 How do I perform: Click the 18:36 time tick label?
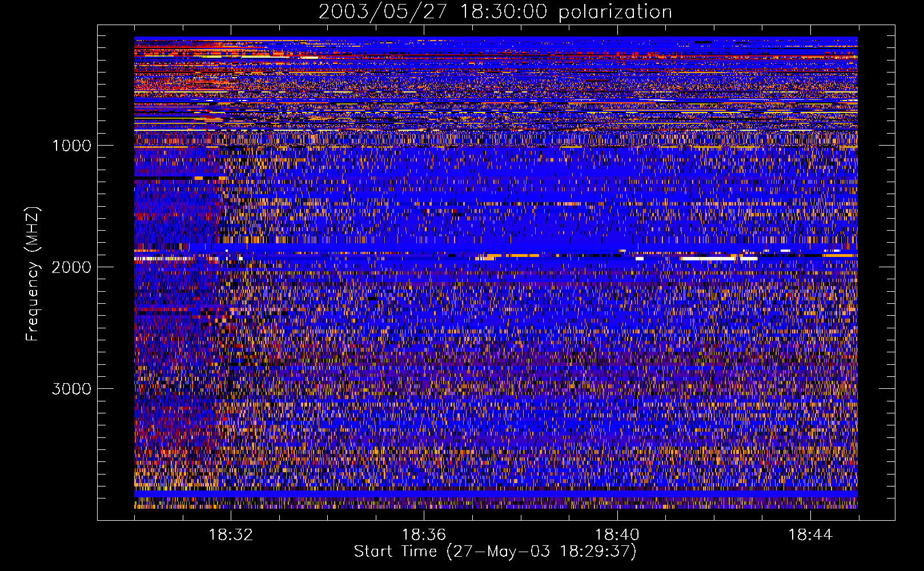pyautogui.click(x=424, y=535)
